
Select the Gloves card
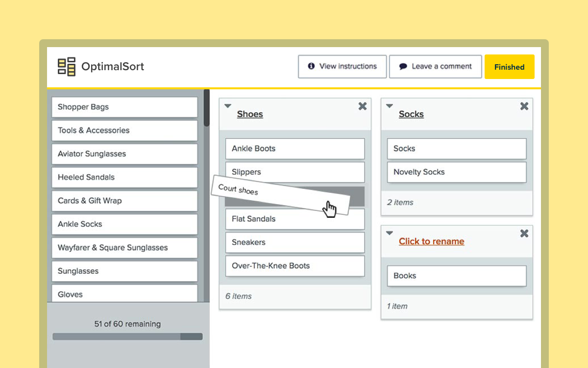coord(124,294)
